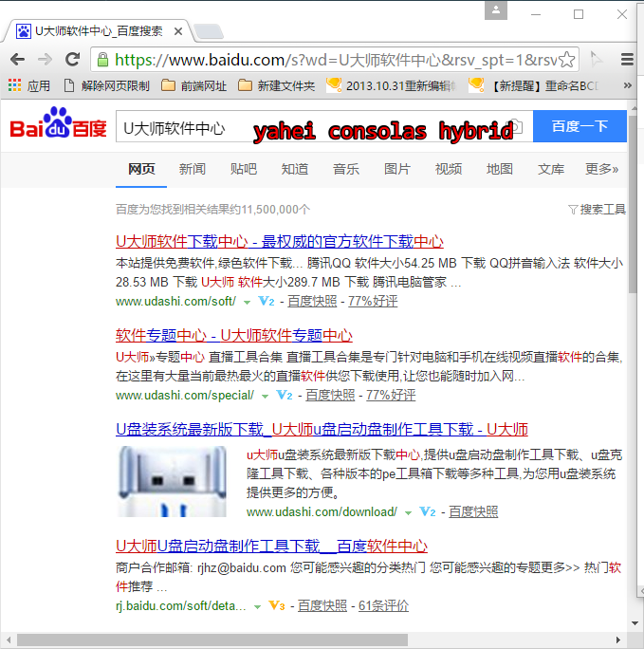Open the 搜索工具 filter options
The width and height of the screenshot is (644, 649).
pyautogui.click(x=597, y=209)
